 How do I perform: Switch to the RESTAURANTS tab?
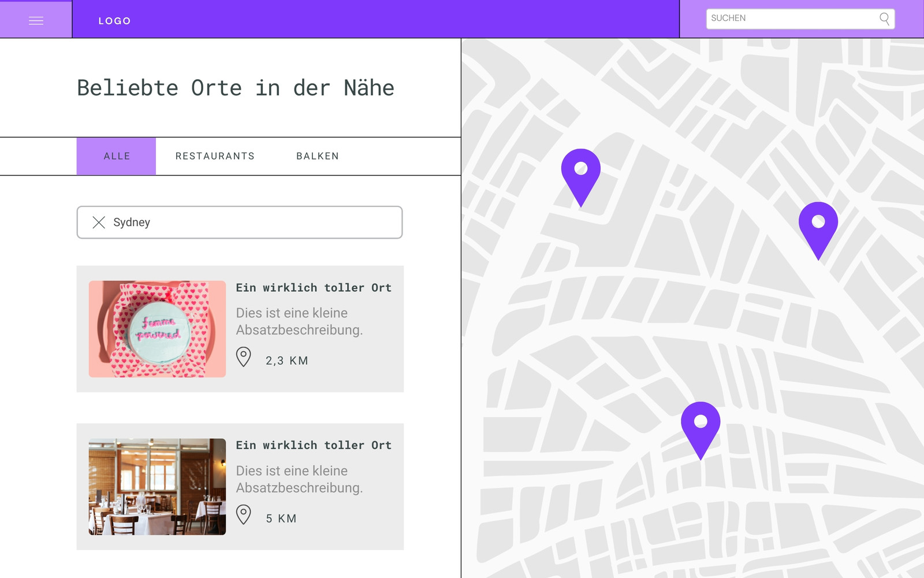point(214,155)
